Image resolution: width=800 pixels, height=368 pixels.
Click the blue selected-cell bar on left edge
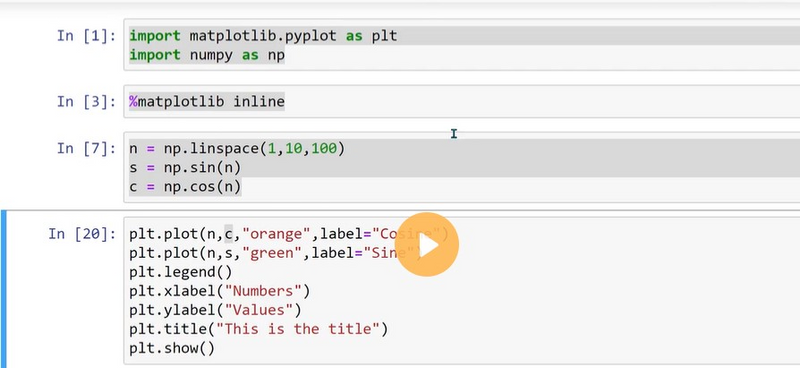pyautogui.click(x=3, y=289)
